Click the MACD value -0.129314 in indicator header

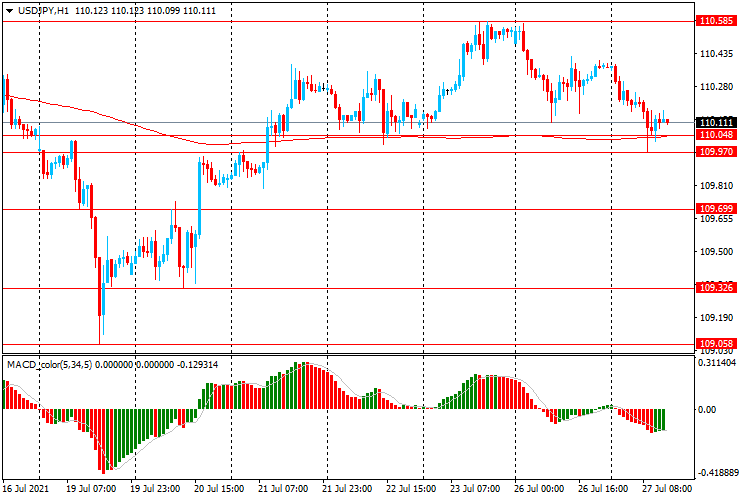(197, 364)
